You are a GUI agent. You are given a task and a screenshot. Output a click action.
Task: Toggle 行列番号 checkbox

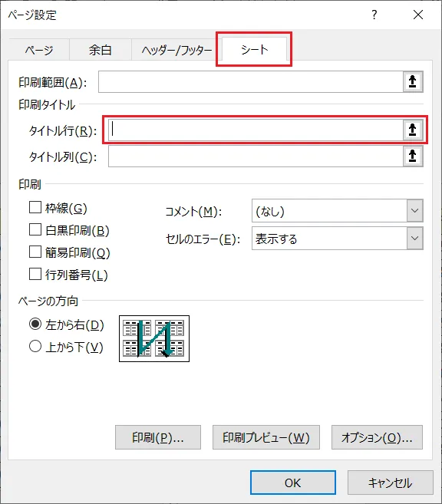[35, 274]
